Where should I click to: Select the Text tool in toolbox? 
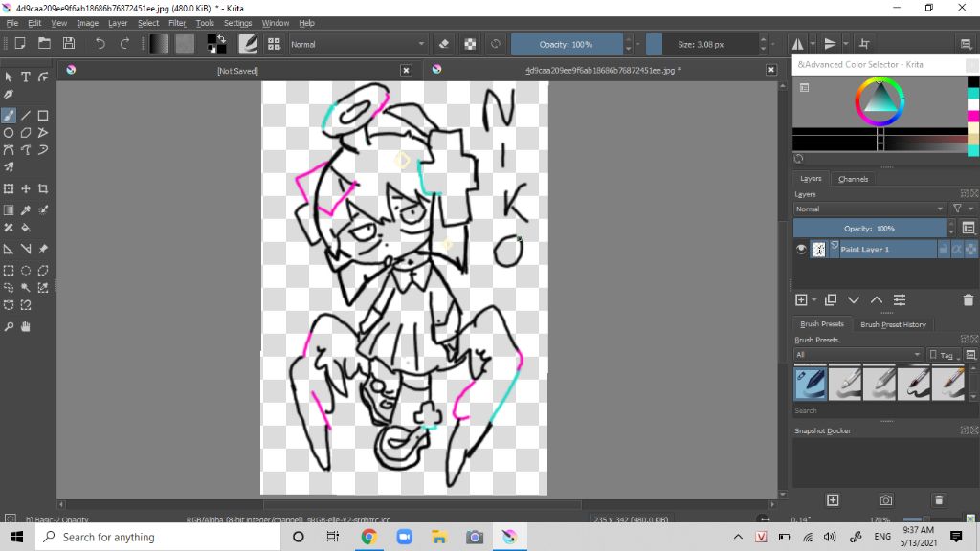click(x=26, y=77)
